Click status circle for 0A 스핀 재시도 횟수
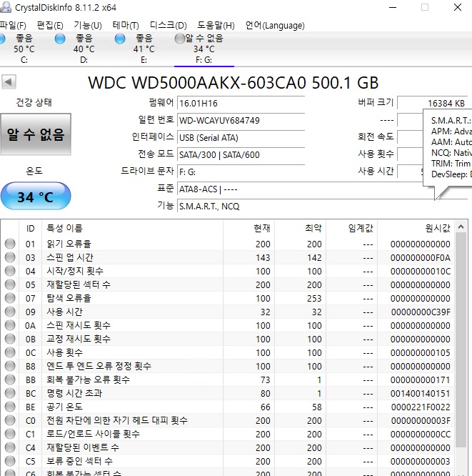Screen dimensions: 472x476 (x=10, y=325)
